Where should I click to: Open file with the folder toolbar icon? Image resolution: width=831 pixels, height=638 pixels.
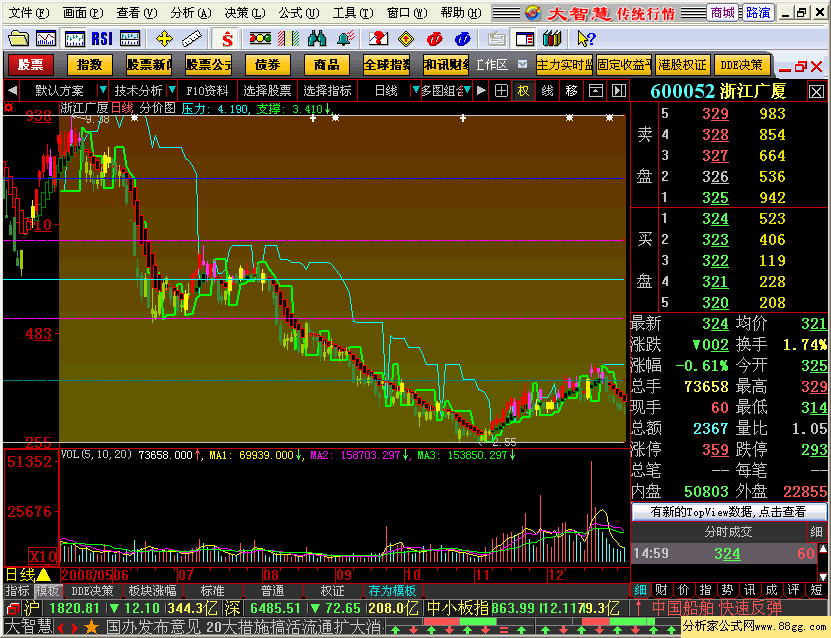click(19, 39)
